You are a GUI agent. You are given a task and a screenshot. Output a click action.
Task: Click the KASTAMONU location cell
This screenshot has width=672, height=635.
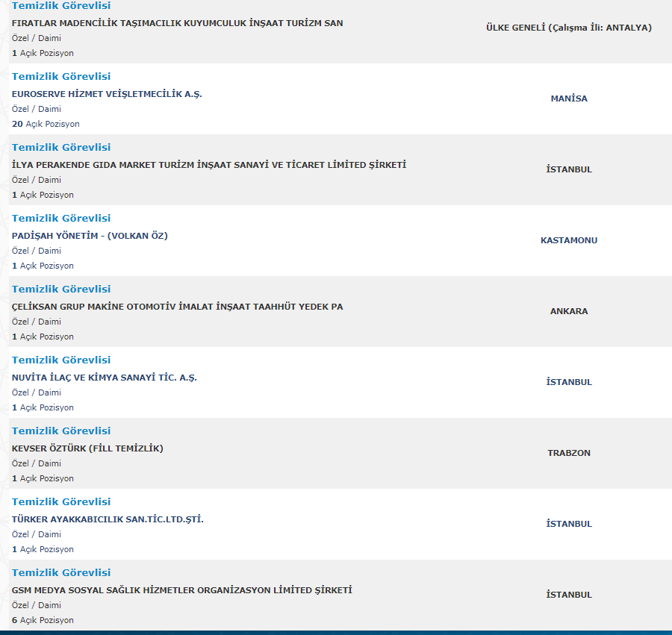click(x=569, y=240)
